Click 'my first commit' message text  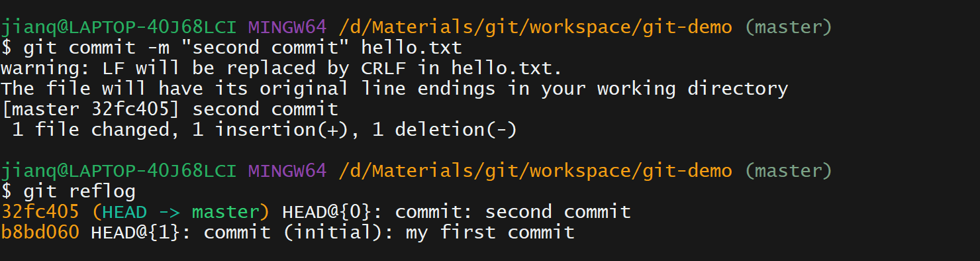click(x=490, y=233)
